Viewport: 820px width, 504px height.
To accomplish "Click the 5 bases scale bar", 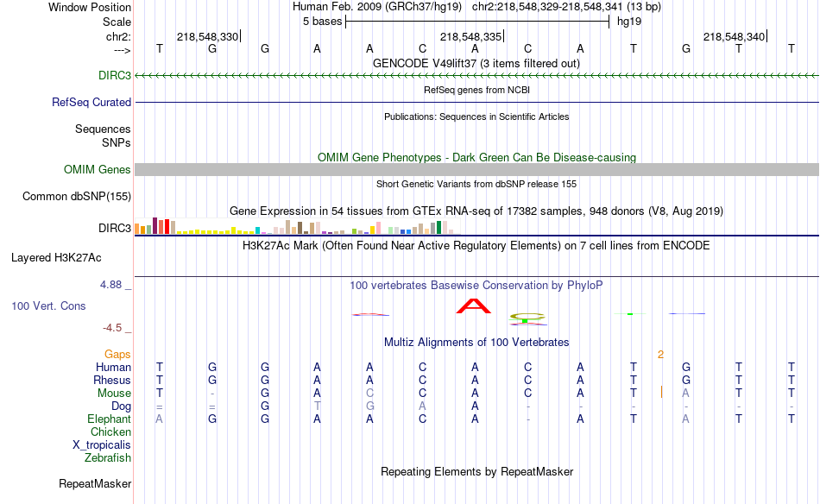I will click(477, 22).
